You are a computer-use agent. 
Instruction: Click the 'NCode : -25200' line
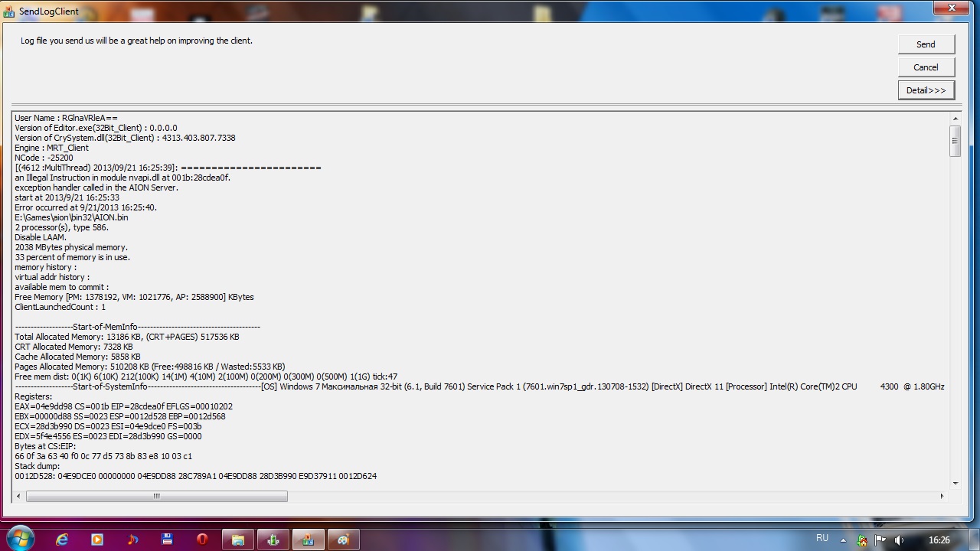[x=44, y=158]
